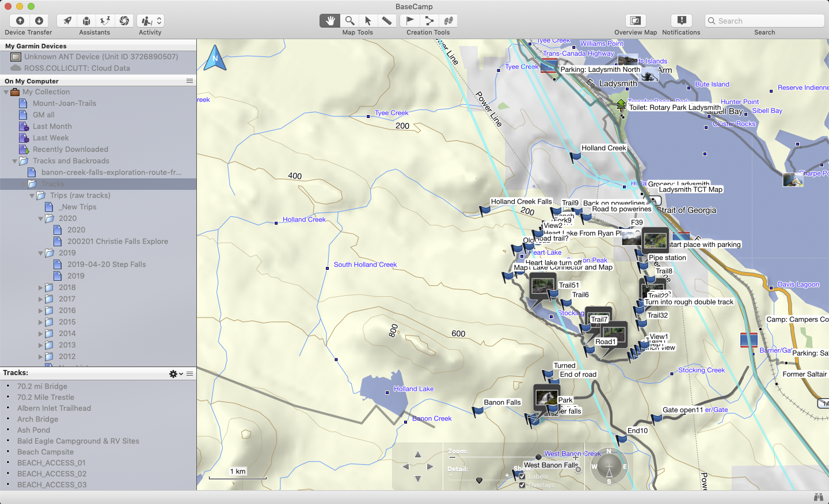The height and width of the screenshot is (504, 829).
Task: Open the Trip Planner rocket assistant
Action: point(67,21)
